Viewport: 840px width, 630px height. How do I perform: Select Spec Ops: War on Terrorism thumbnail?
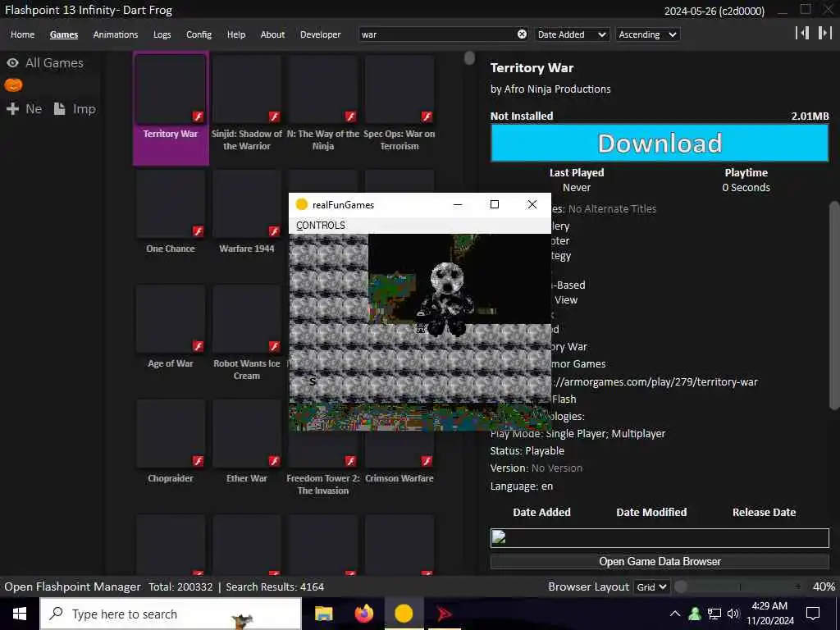399,89
